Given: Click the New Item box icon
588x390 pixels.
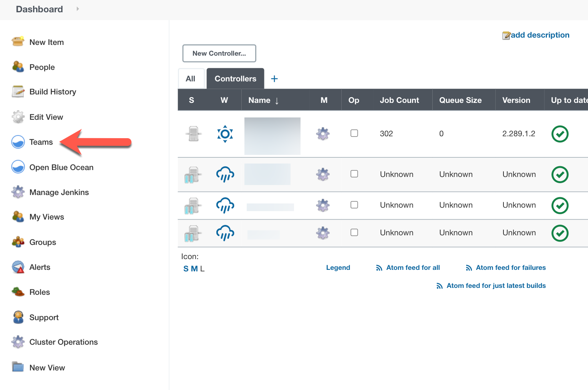Looking at the screenshot, I should [18, 41].
